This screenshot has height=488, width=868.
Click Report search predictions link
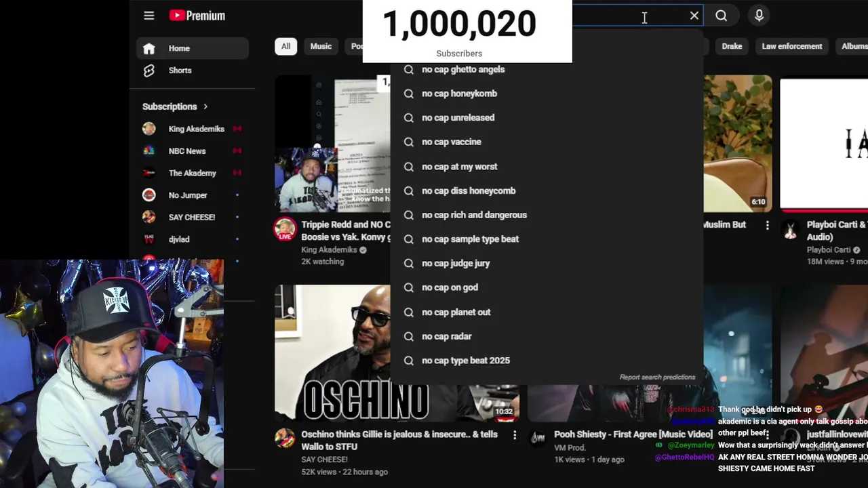(x=657, y=377)
